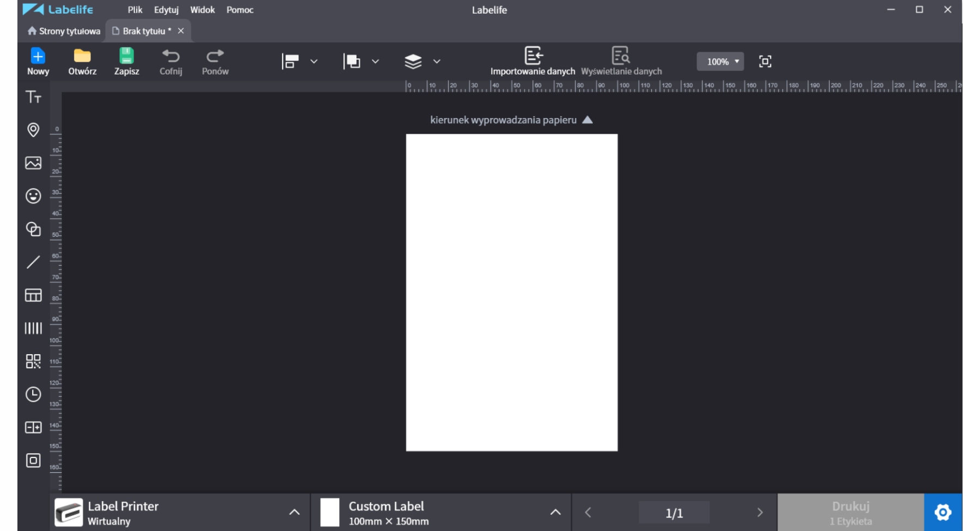Select the QR code tool
This screenshot has width=980, height=531.
pos(33,361)
